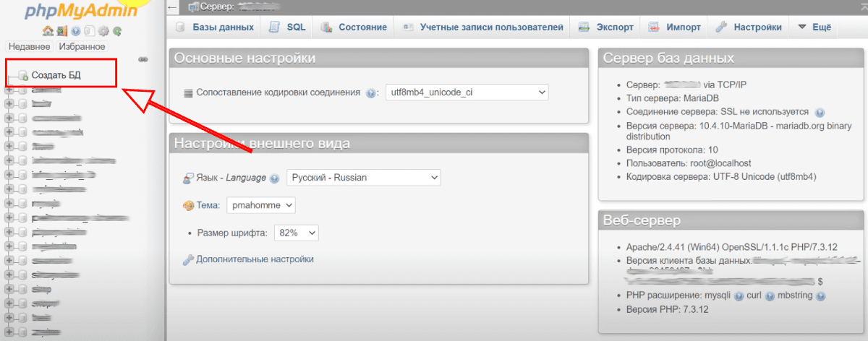This screenshot has height=341, width=868.
Task: Click the chain link icon above database tree
Action: [x=142, y=59]
